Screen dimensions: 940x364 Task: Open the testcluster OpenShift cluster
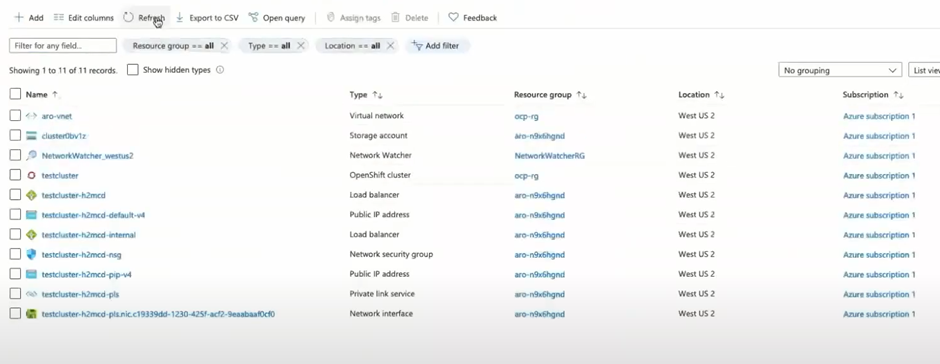click(60, 176)
